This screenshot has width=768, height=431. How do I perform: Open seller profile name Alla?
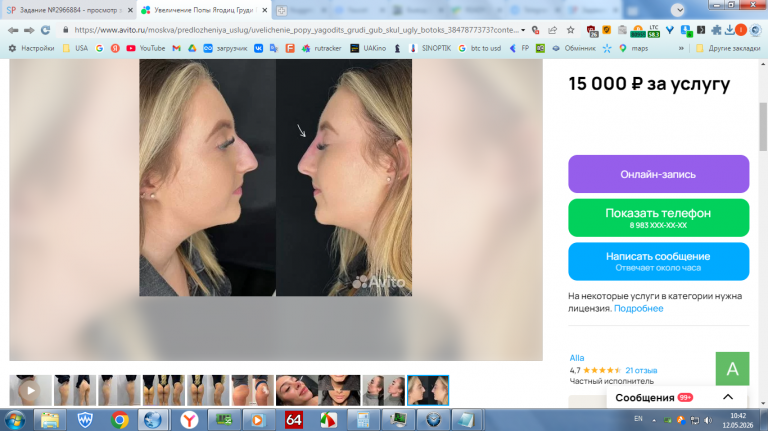(576, 358)
